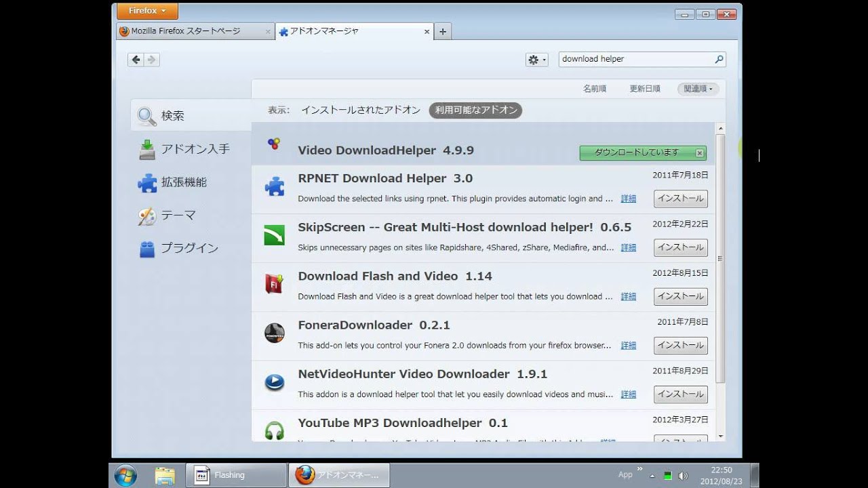Show インストールされたアドオン
Viewport: 868px width, 488px height.
pyautogui.click(x=361, y=110)
